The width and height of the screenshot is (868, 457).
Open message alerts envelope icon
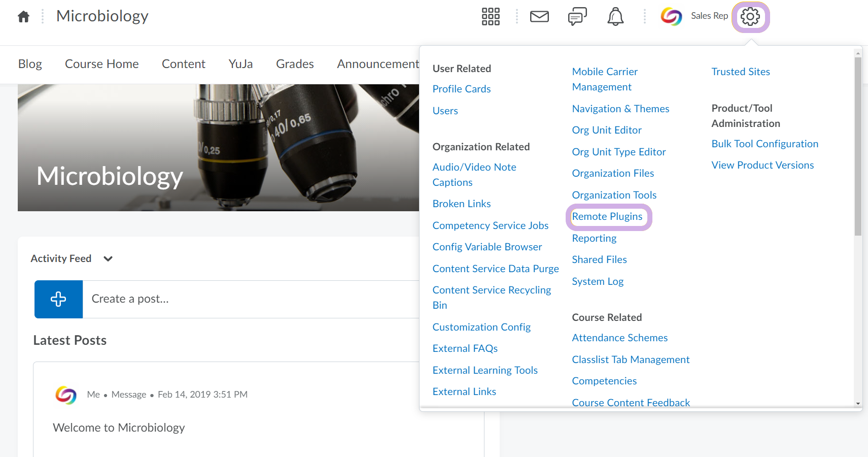(x=539, y=17)
